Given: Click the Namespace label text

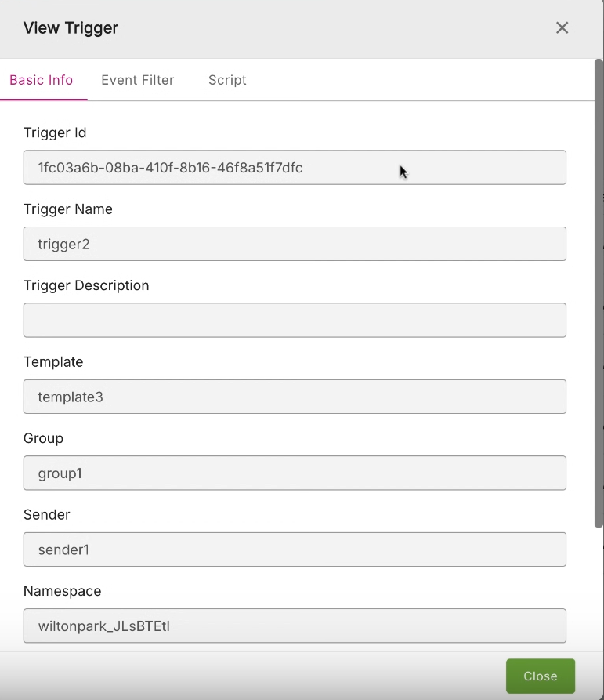Looking at the screenshot, I should [x=63, y=591].
